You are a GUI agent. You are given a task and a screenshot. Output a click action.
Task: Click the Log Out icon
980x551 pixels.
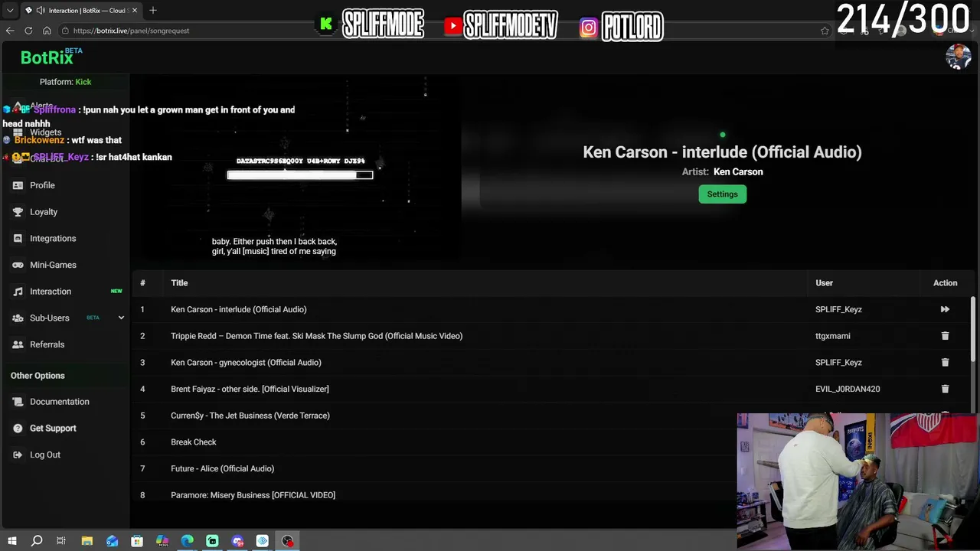coord(18,455)
